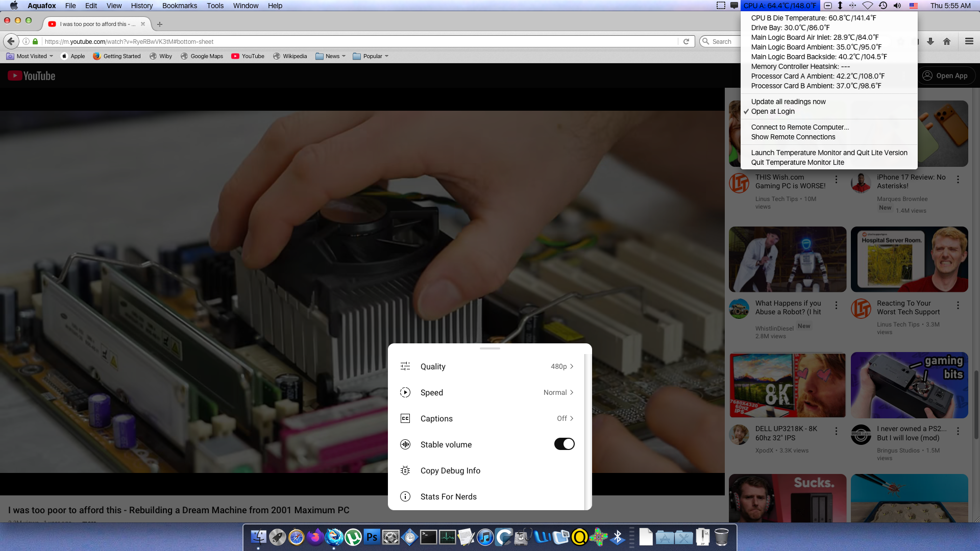Screen dimensions: 980x551
Task: Open the Wikipedia bookmark link
Action: point(290,56)
